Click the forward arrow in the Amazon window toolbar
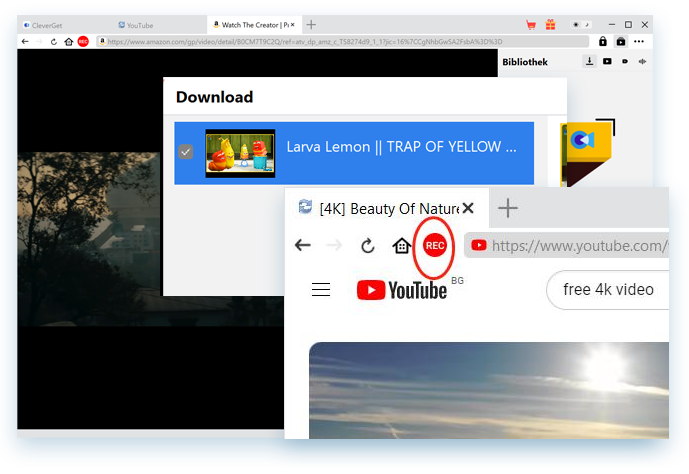 point(39,42)
